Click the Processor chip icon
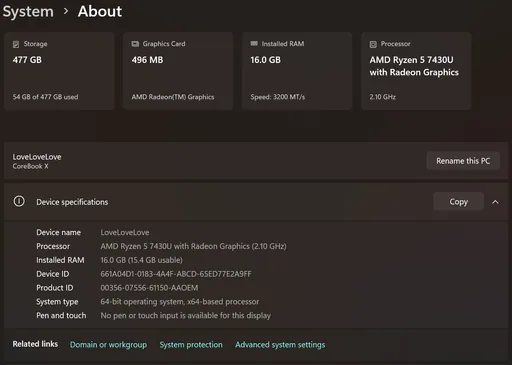This screenshot has height=365, width=512. pos(373,44)
